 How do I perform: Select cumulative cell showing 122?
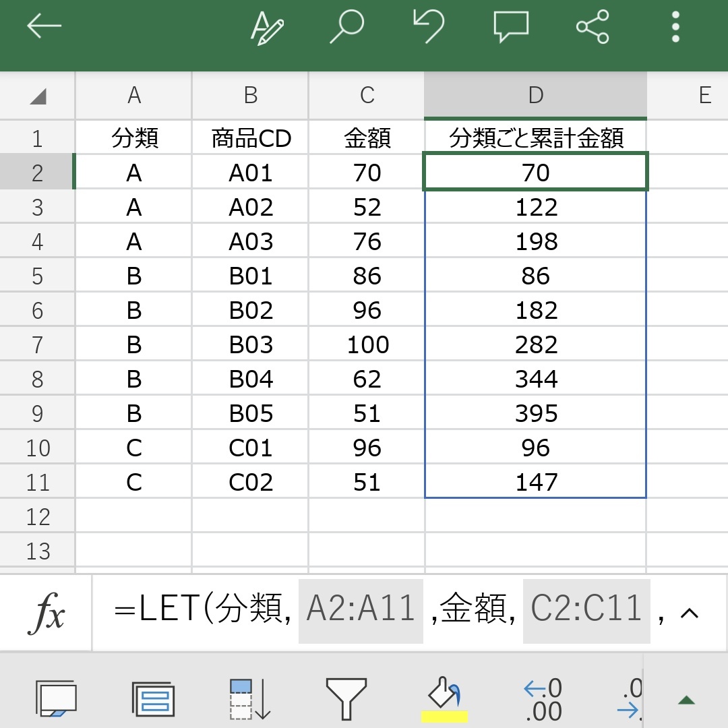point(535,207)
